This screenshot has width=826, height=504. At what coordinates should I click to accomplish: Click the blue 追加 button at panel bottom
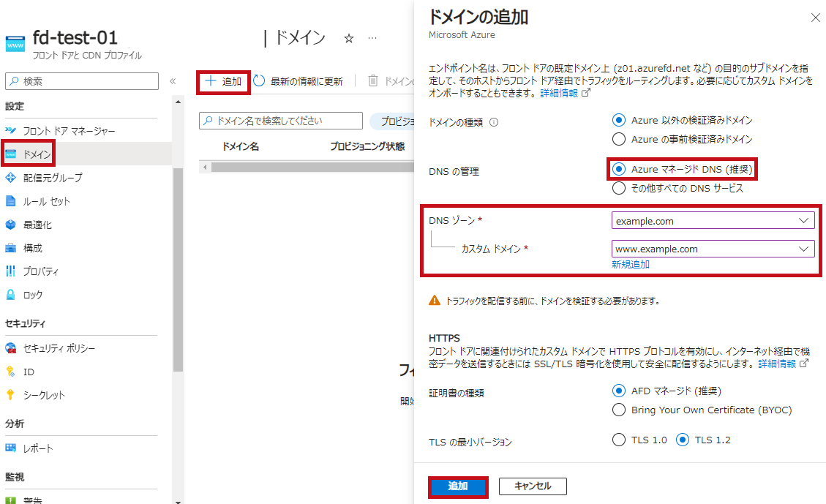[458, 486]
